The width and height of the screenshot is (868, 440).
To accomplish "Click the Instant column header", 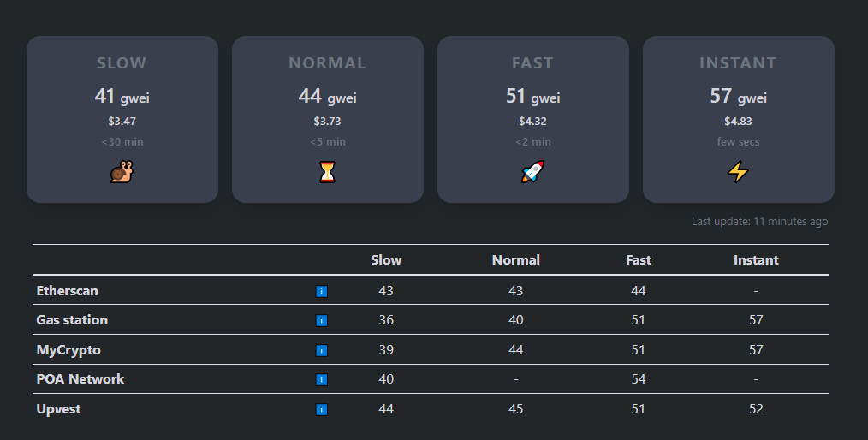I will click(x=756, y=260).
